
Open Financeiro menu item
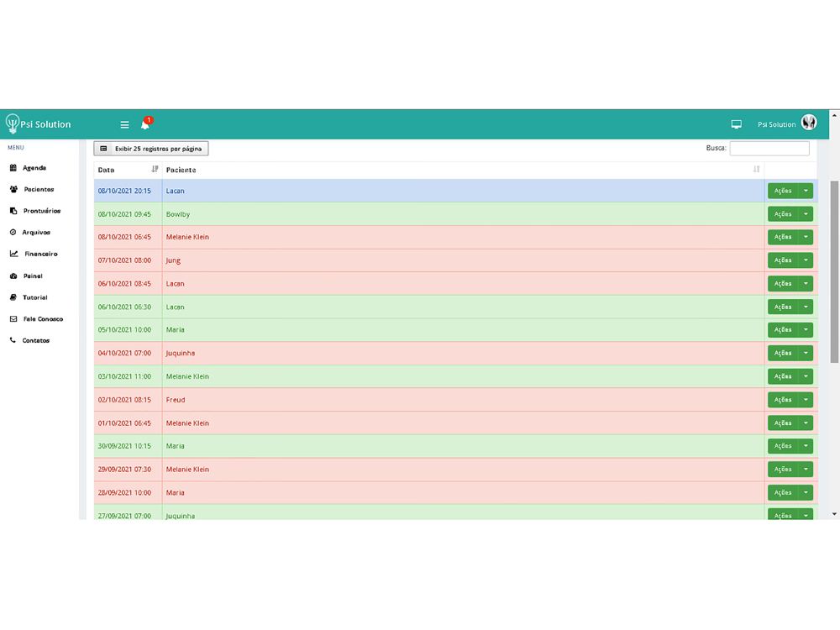pos(39,254)
